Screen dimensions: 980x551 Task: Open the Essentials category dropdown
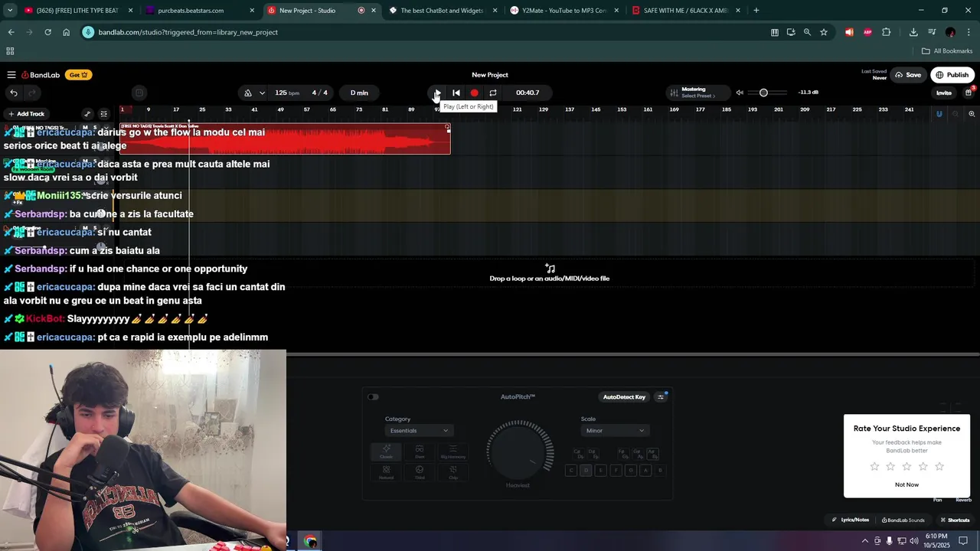tap(419, 431)
